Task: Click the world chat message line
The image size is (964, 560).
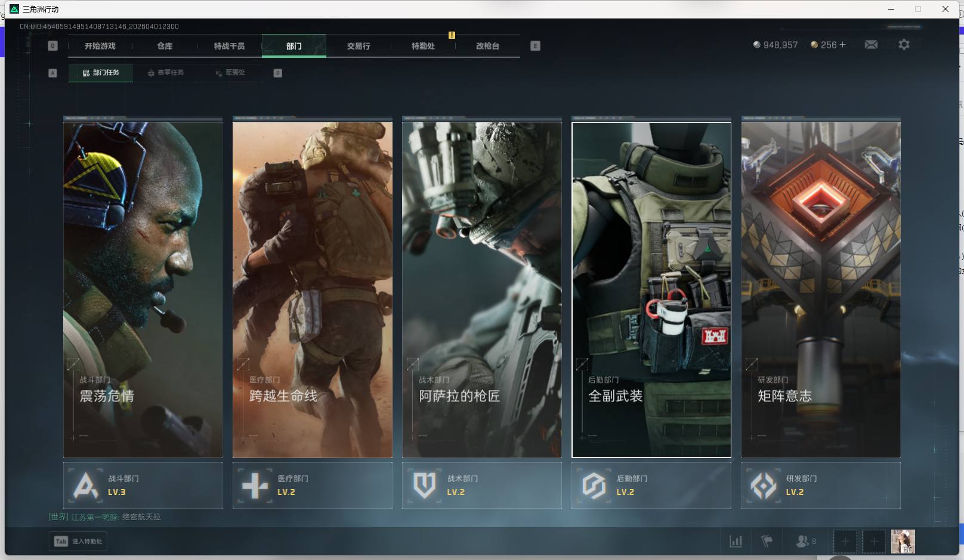Action: click(104, 517)
